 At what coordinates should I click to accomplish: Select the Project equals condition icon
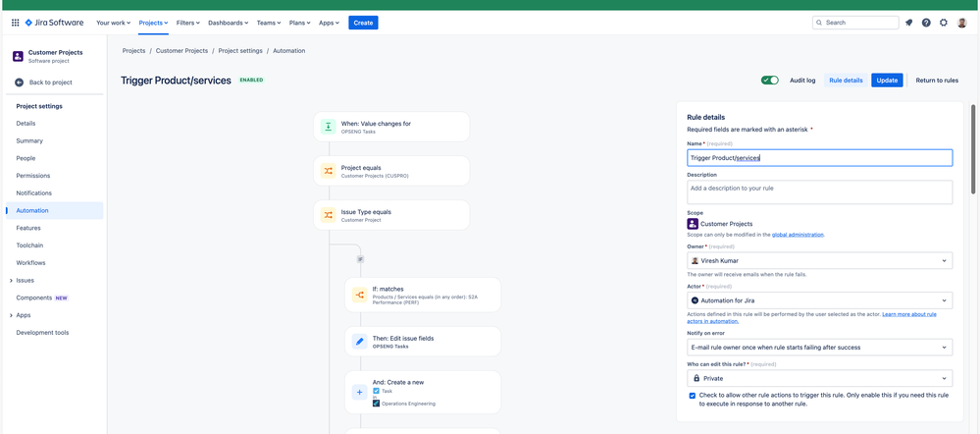click(328, 172)
